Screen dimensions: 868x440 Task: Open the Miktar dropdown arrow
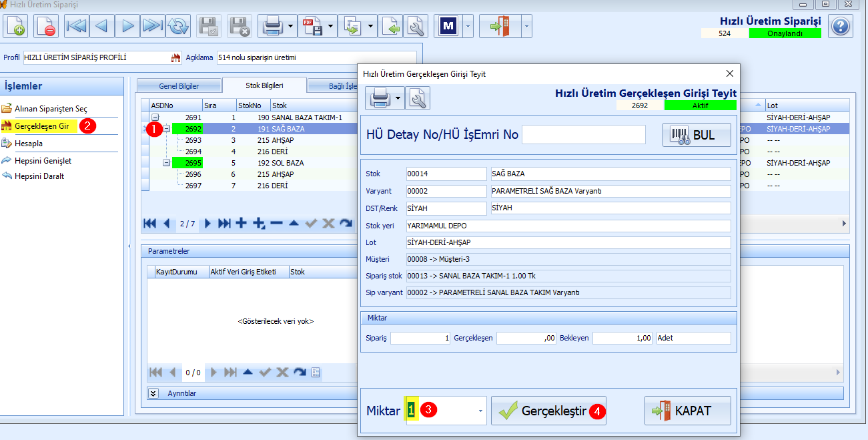480,411
